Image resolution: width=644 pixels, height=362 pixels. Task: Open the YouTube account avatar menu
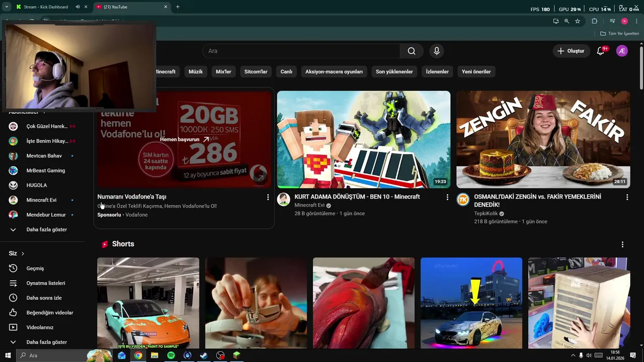[622, 51]
